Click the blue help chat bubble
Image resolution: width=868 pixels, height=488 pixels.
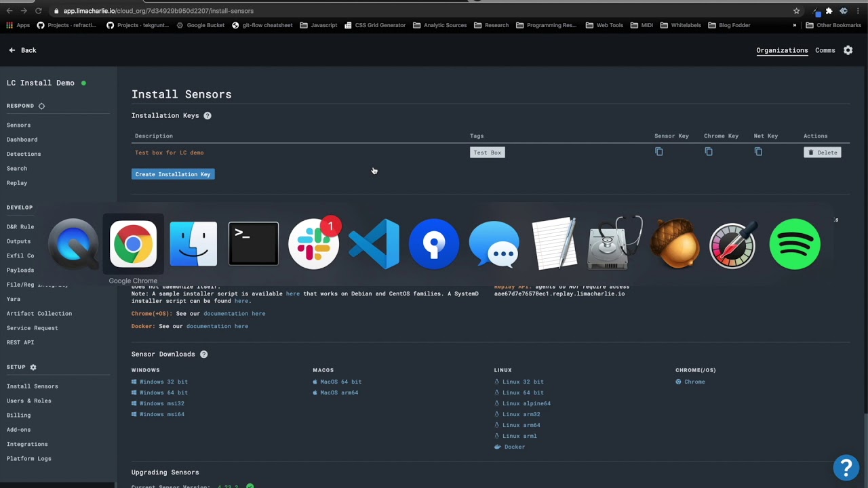[x=846, y=468]
